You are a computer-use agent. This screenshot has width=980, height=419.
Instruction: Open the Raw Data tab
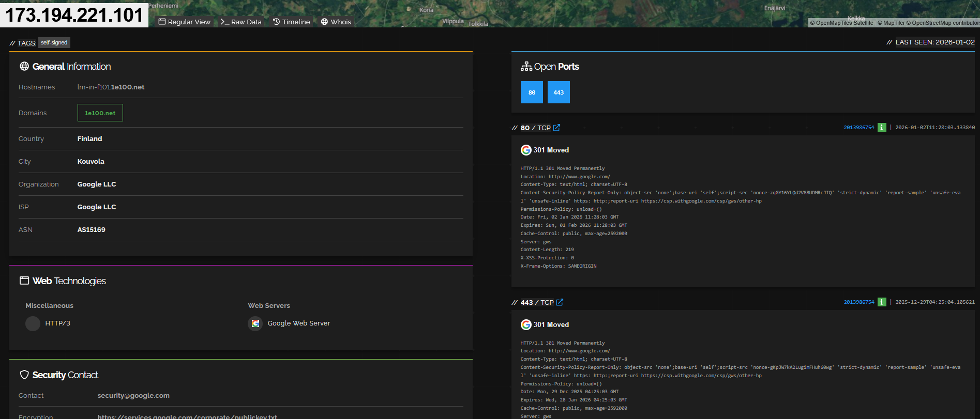click(x=242, y=22)
